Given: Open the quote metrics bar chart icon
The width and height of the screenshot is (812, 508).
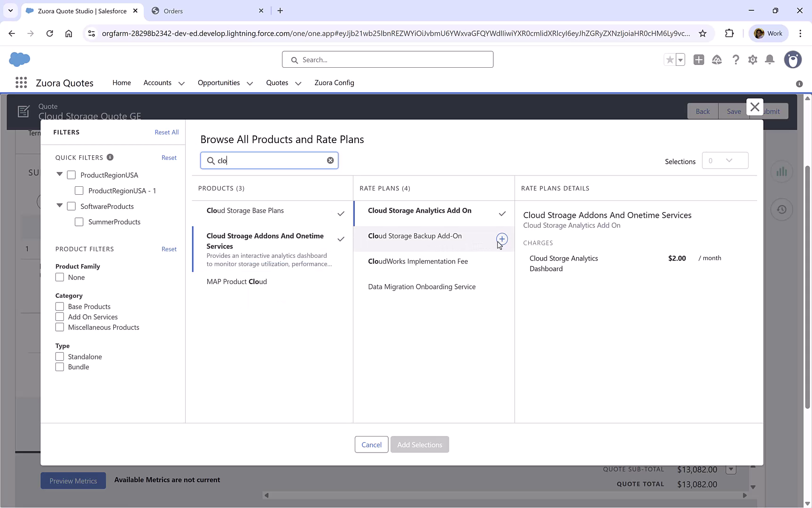Looking at the screenshot, I should tap(781, 171).
